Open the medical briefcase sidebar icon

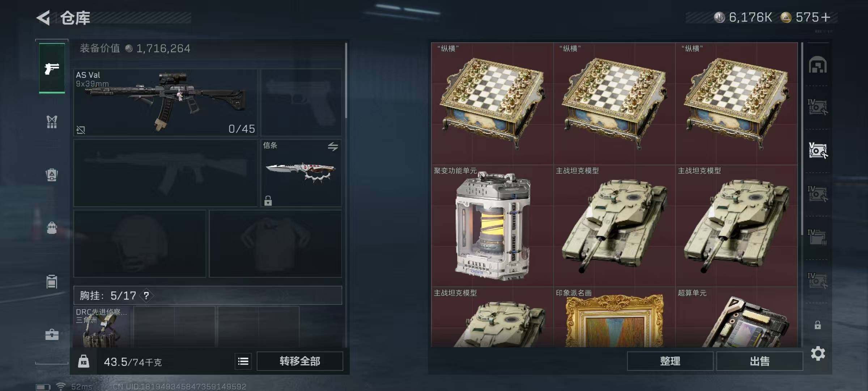click(x=52, y=335)
